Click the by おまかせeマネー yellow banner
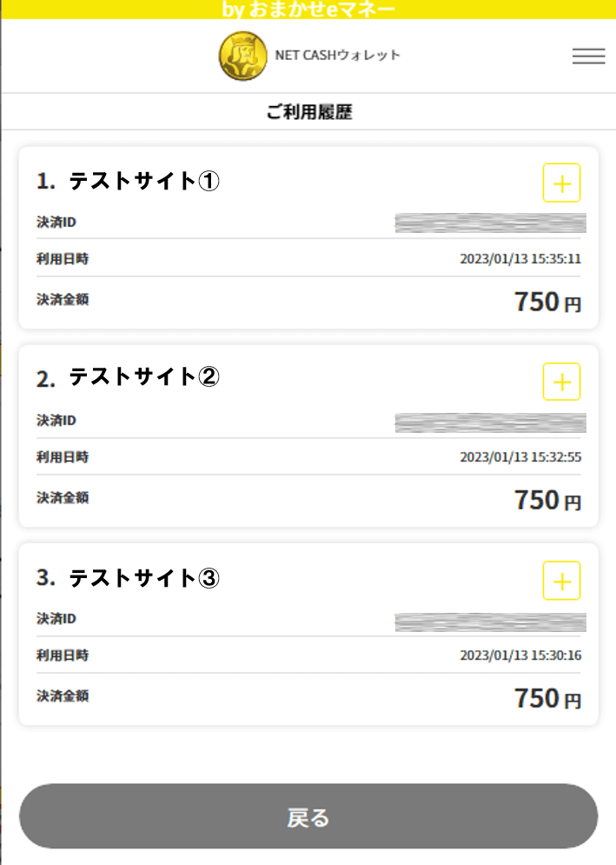Image resolution: width=616 pixels, height=865 pixels. click(308, 10)
